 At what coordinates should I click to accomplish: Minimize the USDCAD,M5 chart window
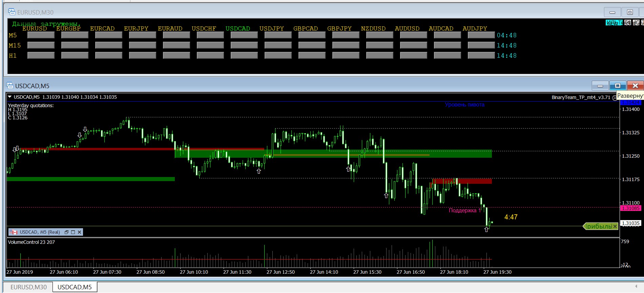pos(600,86)
